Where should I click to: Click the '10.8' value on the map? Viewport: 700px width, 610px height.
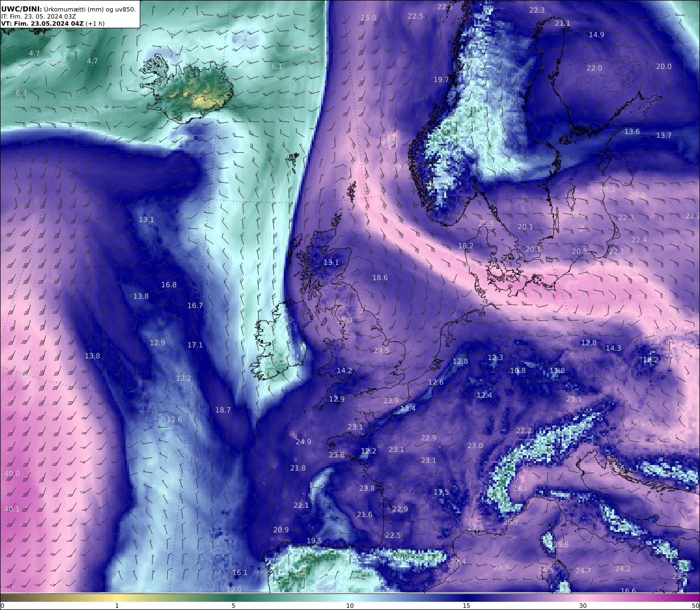click(517, 371)
